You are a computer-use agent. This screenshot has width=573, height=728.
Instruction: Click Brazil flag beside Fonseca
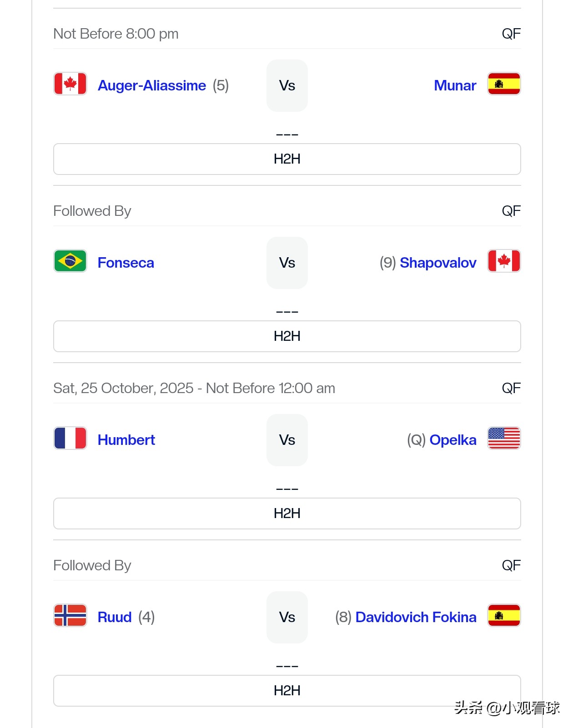70,261
